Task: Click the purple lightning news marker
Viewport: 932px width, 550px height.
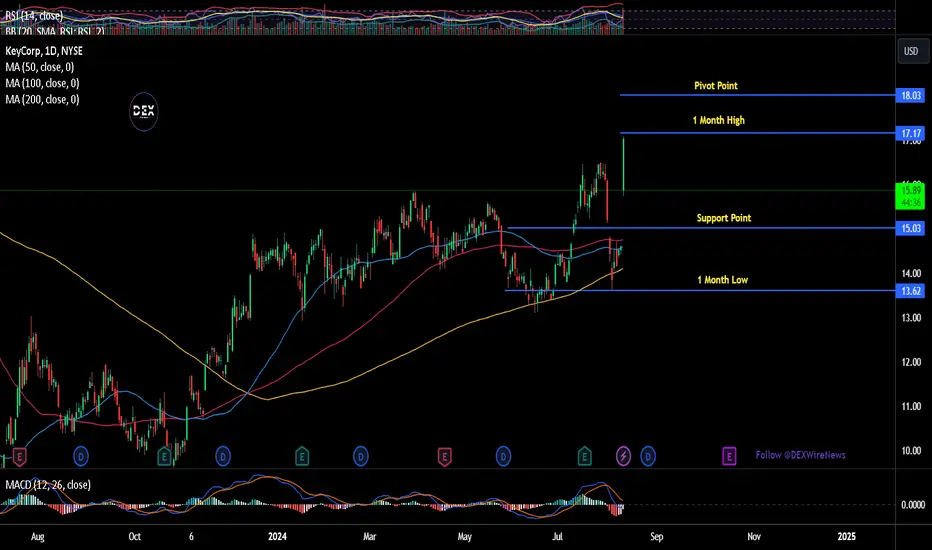Action: click(623, 457)
